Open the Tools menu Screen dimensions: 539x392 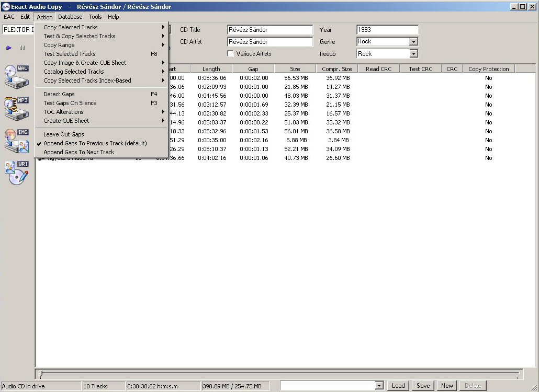(x=95, y=17)
